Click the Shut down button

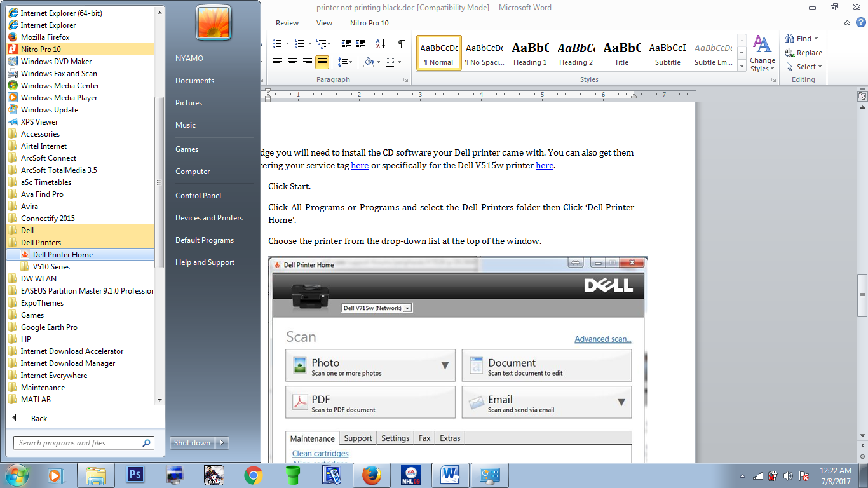[193, 443]
